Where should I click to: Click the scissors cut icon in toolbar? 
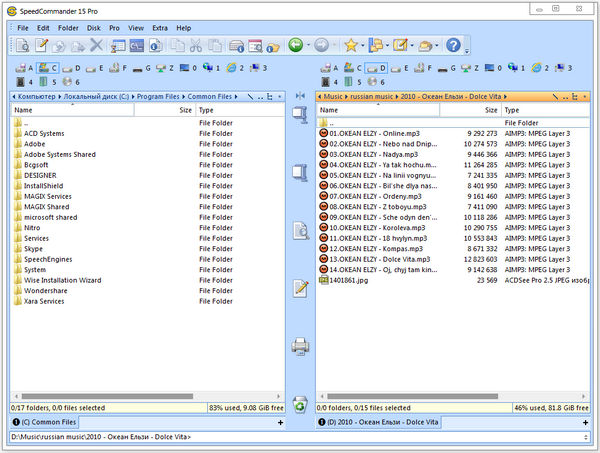click(194, 46)
